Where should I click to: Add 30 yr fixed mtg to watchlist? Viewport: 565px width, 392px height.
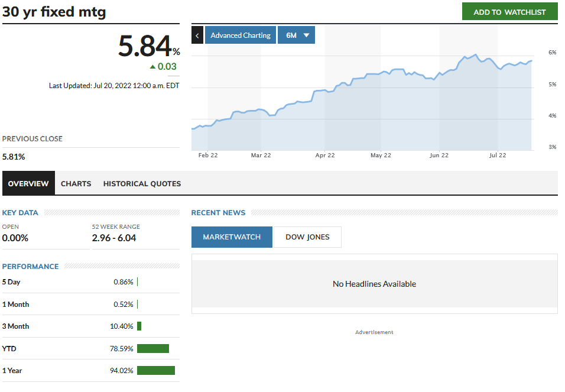509,12
